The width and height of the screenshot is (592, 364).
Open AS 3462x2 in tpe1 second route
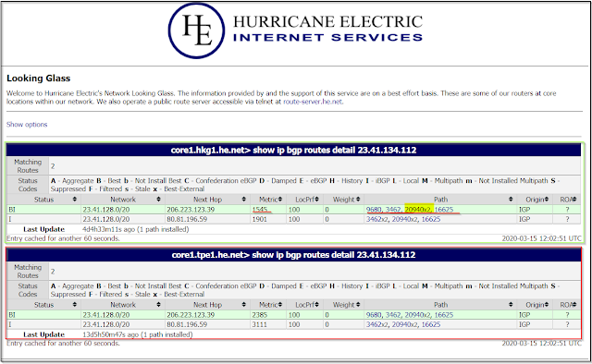(376, 324)
